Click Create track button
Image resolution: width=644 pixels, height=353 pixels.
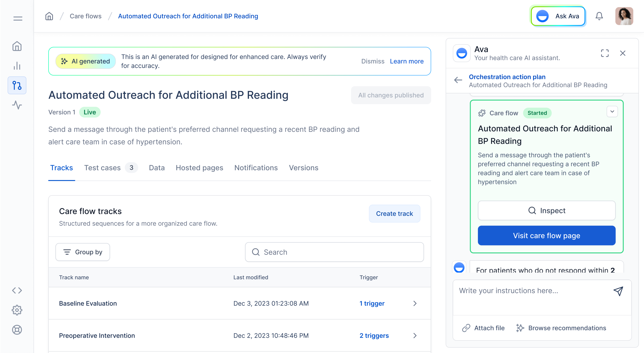coord(394,213)
